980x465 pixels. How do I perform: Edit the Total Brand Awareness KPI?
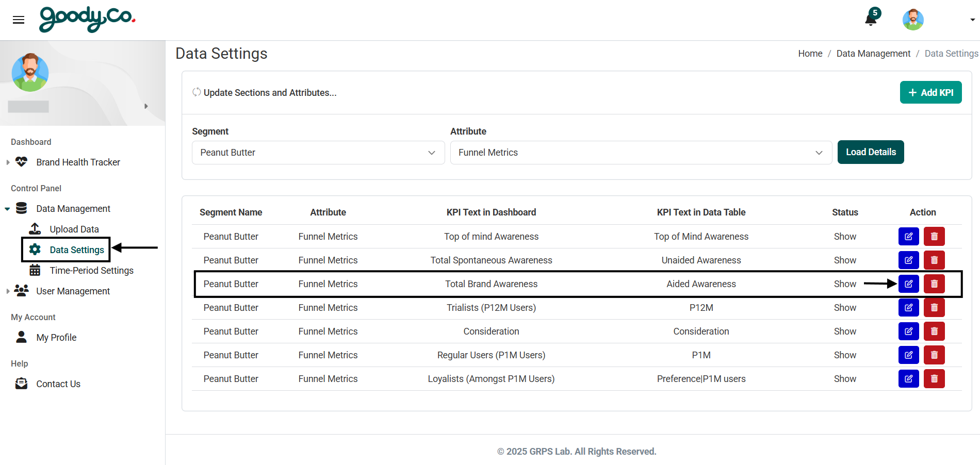(908, 284)
